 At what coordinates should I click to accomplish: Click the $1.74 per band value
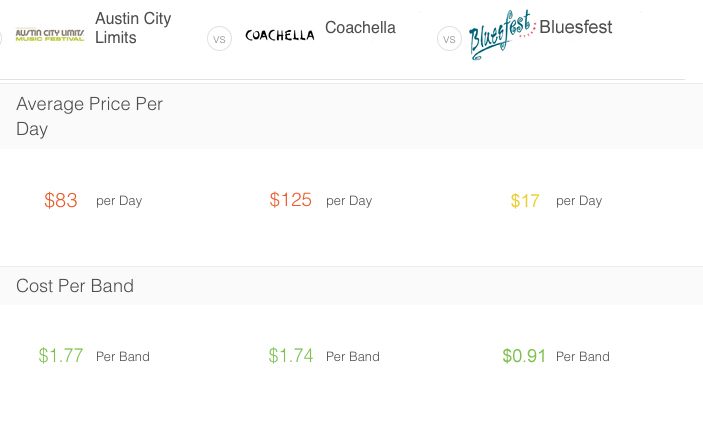(291, 356)
